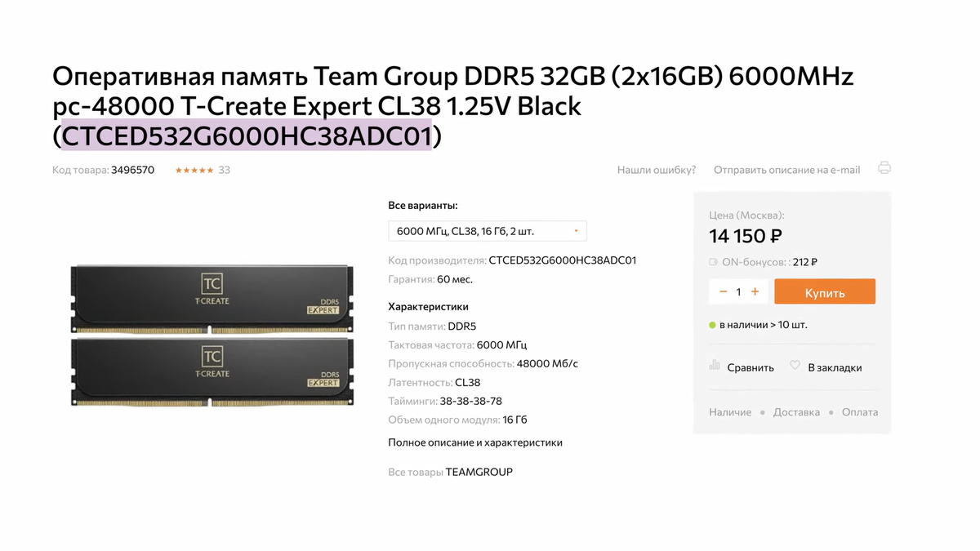This screenshot has height=551, width=980.
Task: Open the Доставка tab
Action: point(796,412)
